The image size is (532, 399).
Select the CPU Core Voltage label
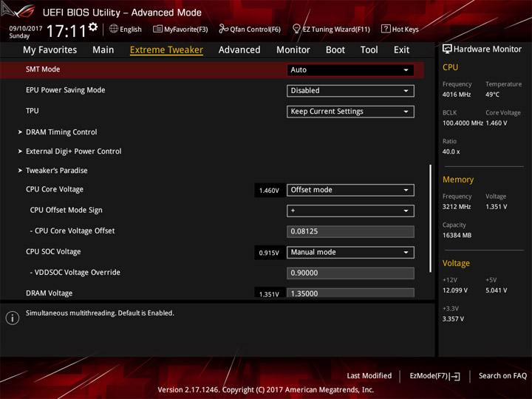coord(55,189)
